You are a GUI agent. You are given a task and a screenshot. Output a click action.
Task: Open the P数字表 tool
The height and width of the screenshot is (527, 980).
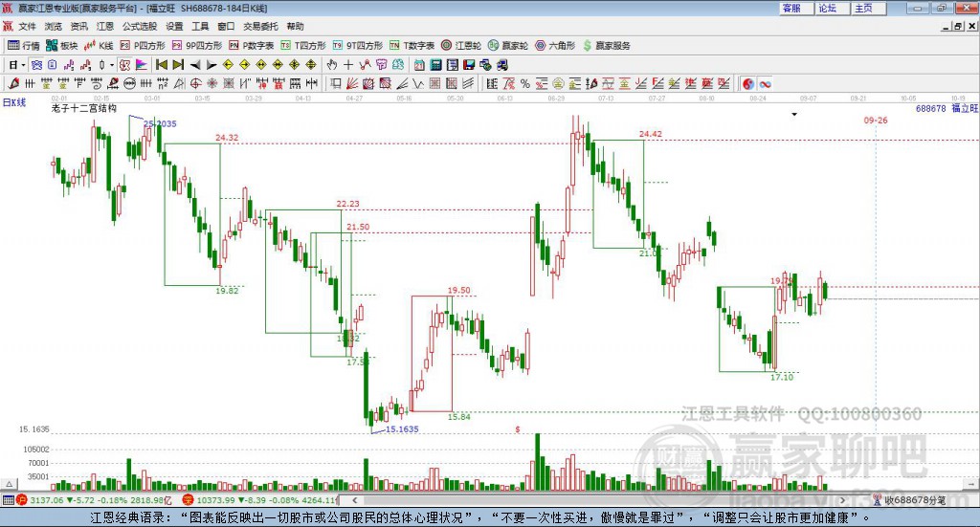click(252, 46)
